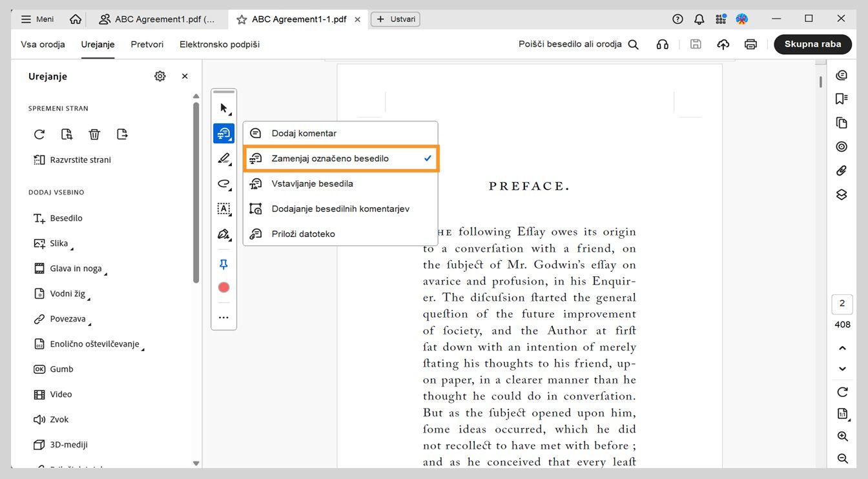
Task: Open the user profile avatar
Action: click(x=742, y=19)
